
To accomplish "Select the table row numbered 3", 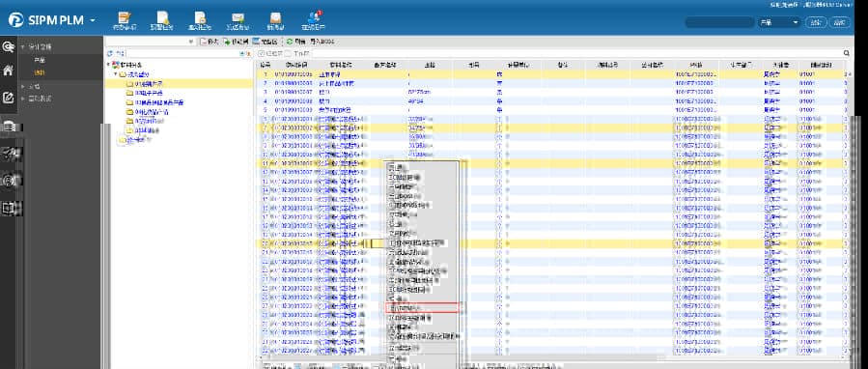I will tap(550, 92).
